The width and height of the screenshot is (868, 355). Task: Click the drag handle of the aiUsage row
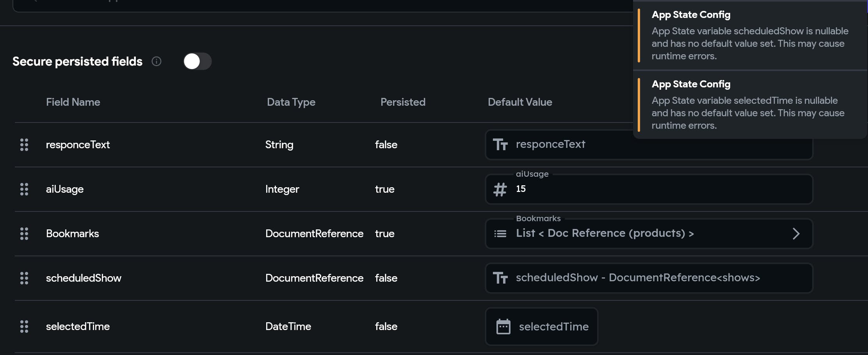(x=24, y=189)
